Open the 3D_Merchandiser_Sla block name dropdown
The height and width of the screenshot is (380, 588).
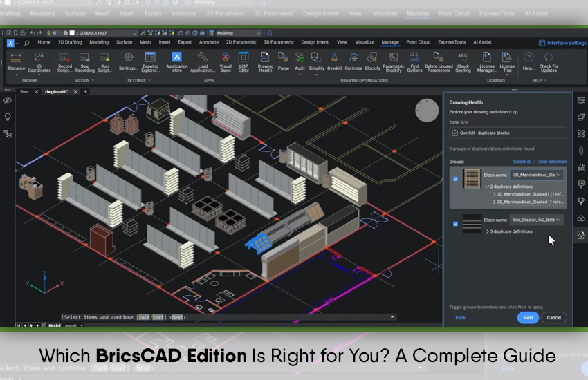536,175
